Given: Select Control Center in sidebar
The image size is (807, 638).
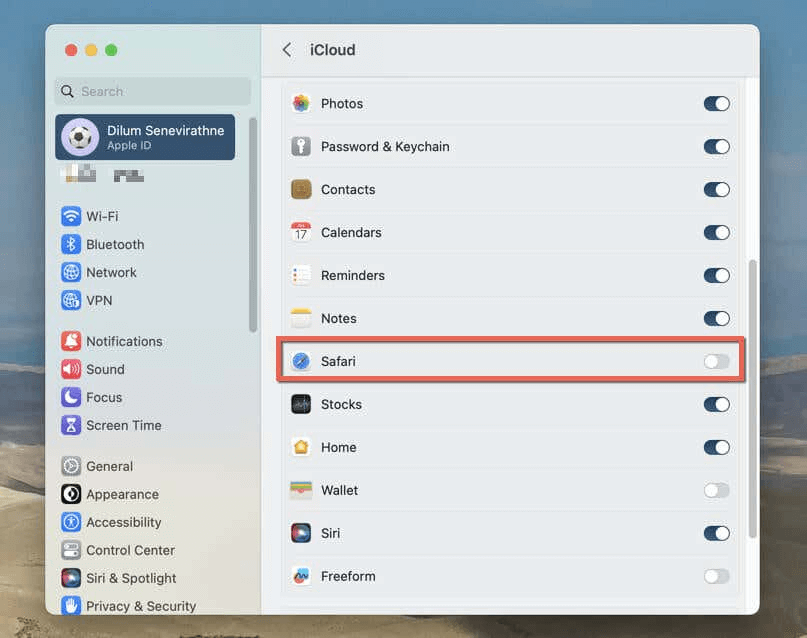Looking at the screenshot, I should (130, 550).
